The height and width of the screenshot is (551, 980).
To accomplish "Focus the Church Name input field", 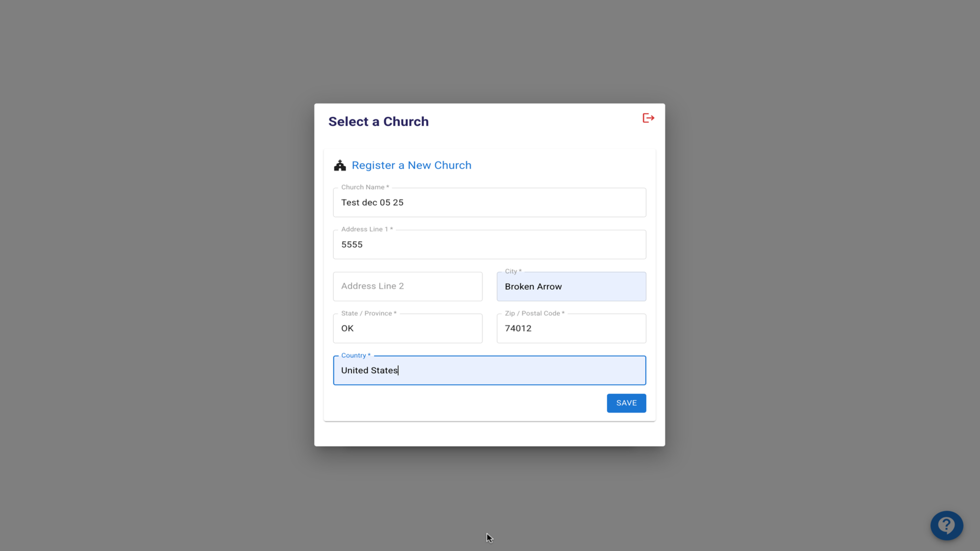I will tap(489, 203).
